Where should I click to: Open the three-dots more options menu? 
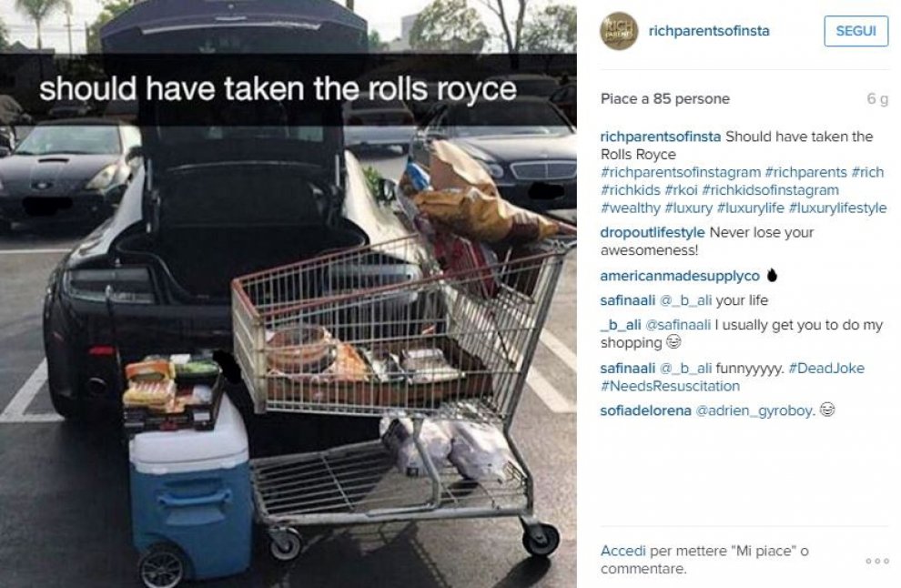(x=876, y=561)
